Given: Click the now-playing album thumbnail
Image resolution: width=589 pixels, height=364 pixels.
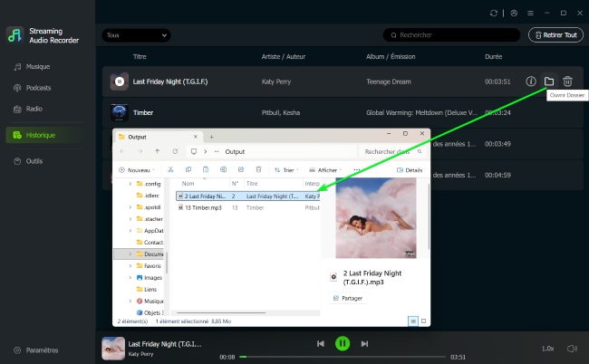Looking at the screenshot, I should 113,349.
